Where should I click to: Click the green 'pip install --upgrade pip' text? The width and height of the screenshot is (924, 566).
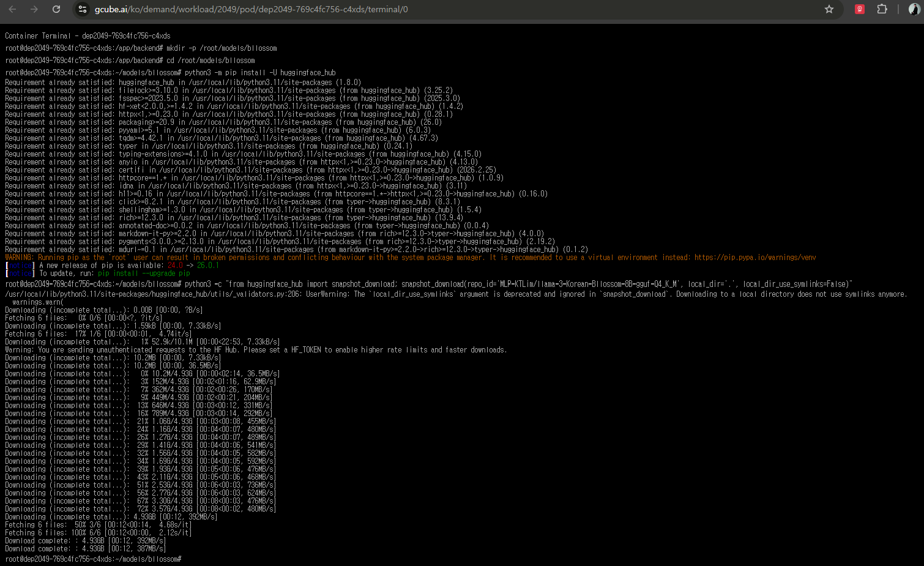coord(144,274)
